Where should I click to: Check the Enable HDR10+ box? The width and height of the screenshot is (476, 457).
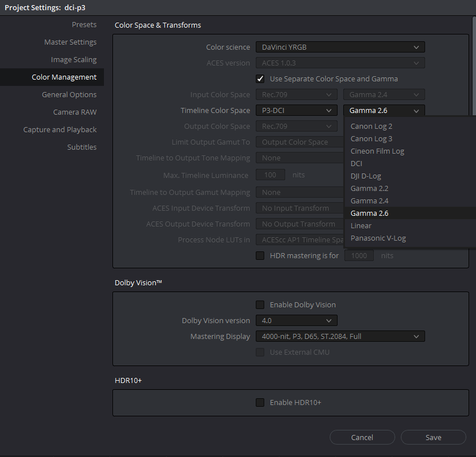[x=260, y=403]
